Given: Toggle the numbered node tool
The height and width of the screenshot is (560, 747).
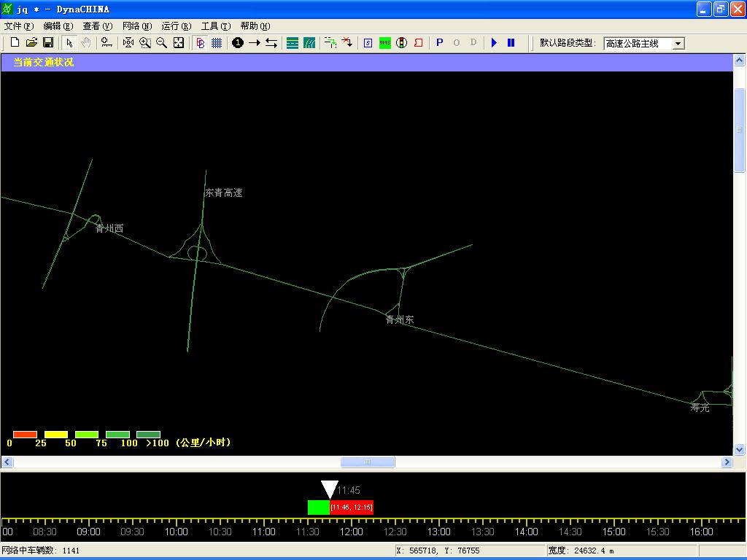Looking at the screenshot, I should tap(237, 43).
